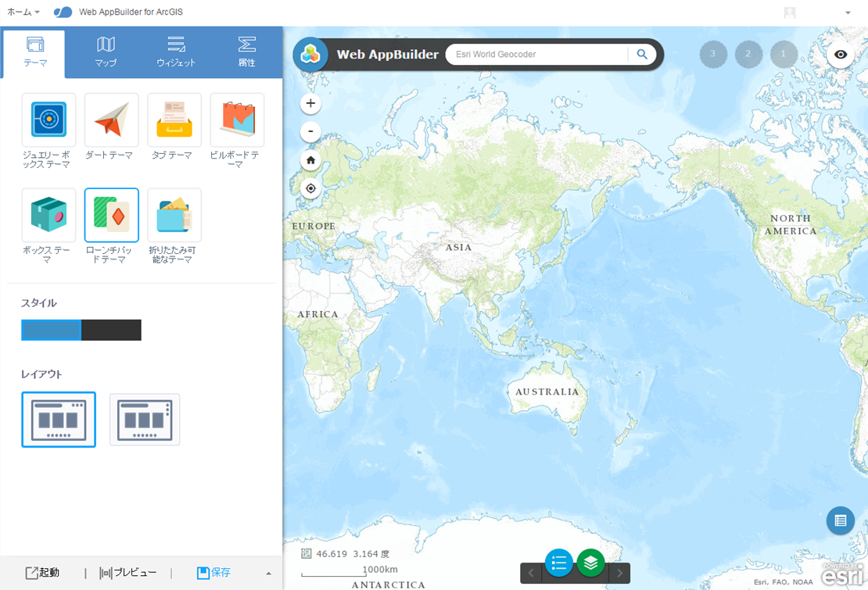Select the ビルボード テーマ icon

coord(237,120)
